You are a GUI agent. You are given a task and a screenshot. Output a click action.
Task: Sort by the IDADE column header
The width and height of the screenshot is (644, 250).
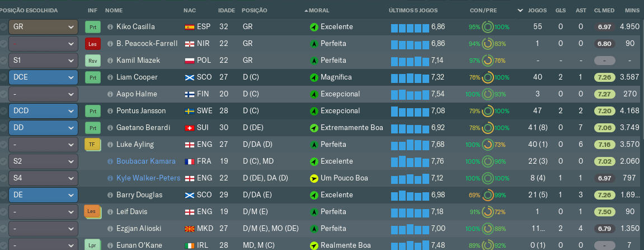(x=226, y=10)
